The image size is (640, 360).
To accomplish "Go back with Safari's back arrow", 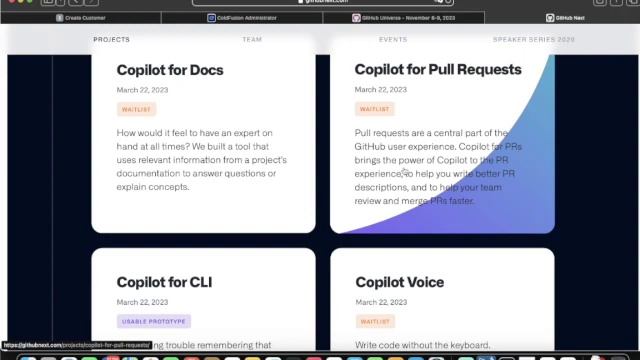I will pos(76,2).
